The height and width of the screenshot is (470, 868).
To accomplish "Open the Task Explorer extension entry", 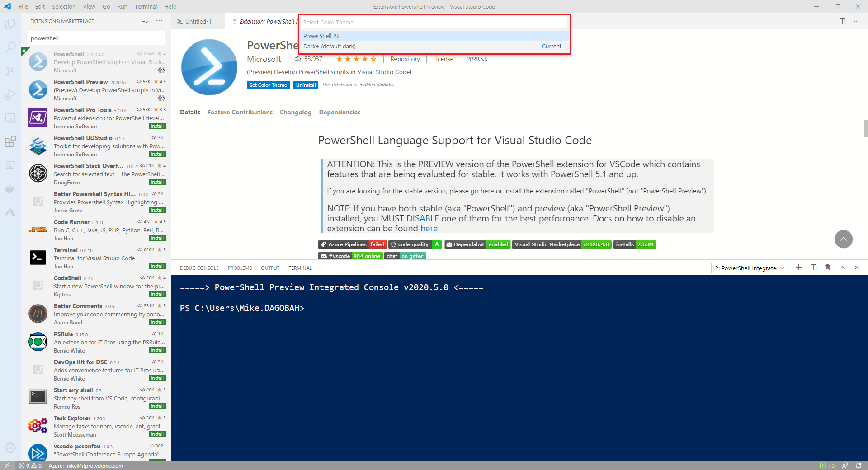I will (96, 426).
